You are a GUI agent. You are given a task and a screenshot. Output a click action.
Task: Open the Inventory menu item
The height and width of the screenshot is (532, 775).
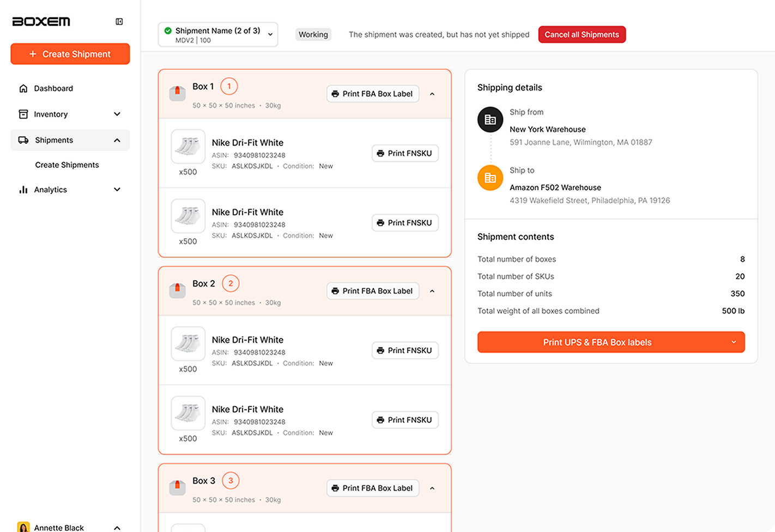click(70, 114)
